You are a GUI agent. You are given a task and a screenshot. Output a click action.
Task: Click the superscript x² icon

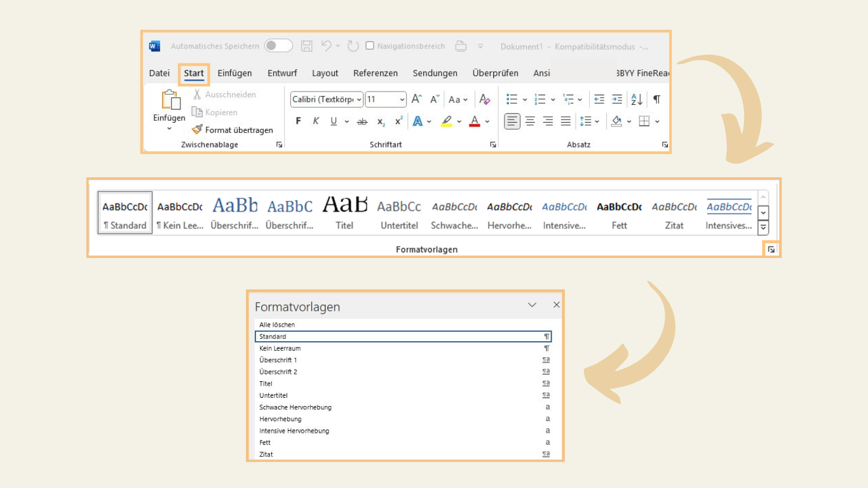click(x=398, y=121)
